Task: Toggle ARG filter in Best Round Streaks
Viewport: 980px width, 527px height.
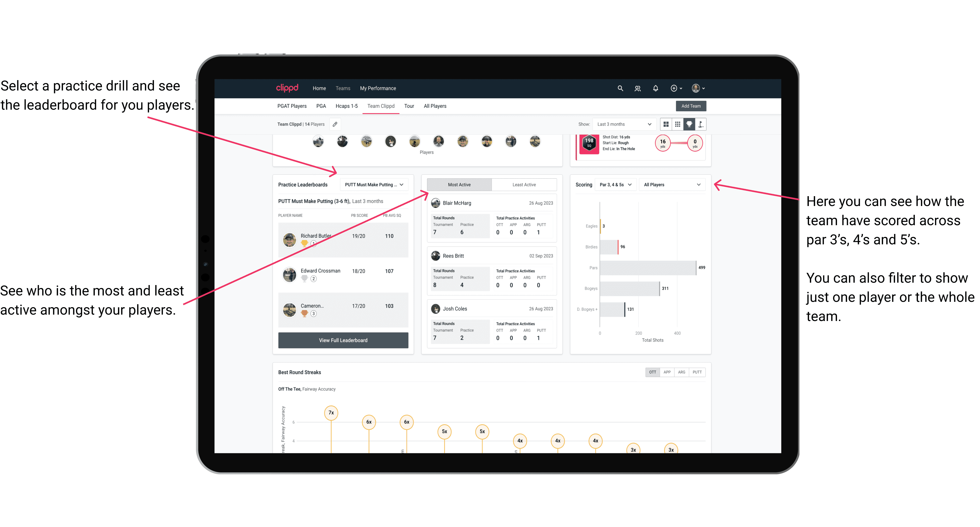Action: coord(681,372)
